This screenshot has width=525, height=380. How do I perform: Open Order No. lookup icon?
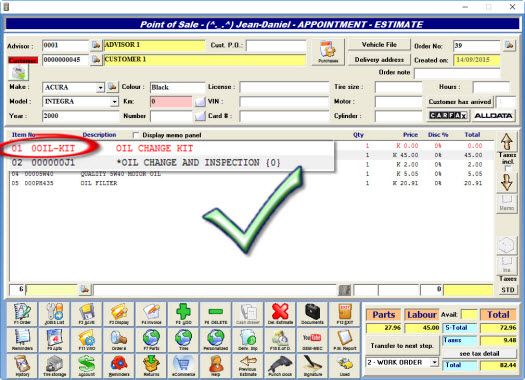(x=509, y=45)
